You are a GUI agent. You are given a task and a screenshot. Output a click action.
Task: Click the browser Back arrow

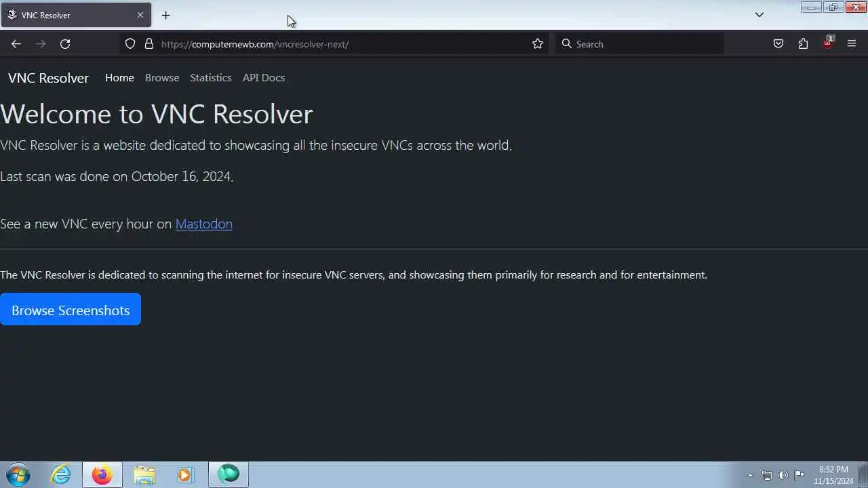pos(16,44)
